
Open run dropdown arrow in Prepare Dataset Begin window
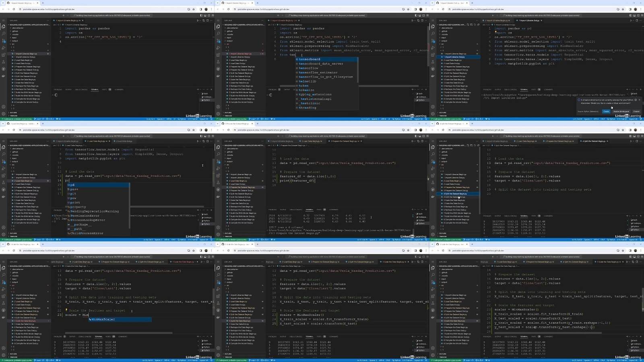click(415, 141)
